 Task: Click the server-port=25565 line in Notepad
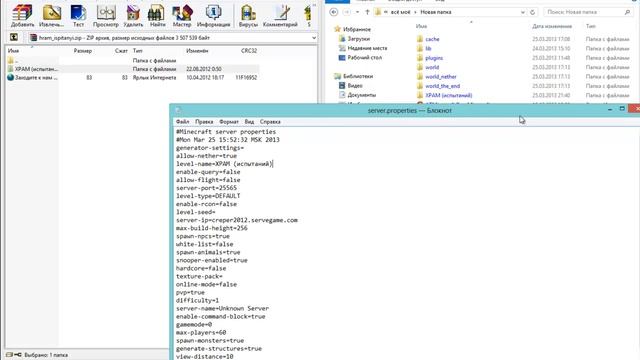click(x=206, y=188)
